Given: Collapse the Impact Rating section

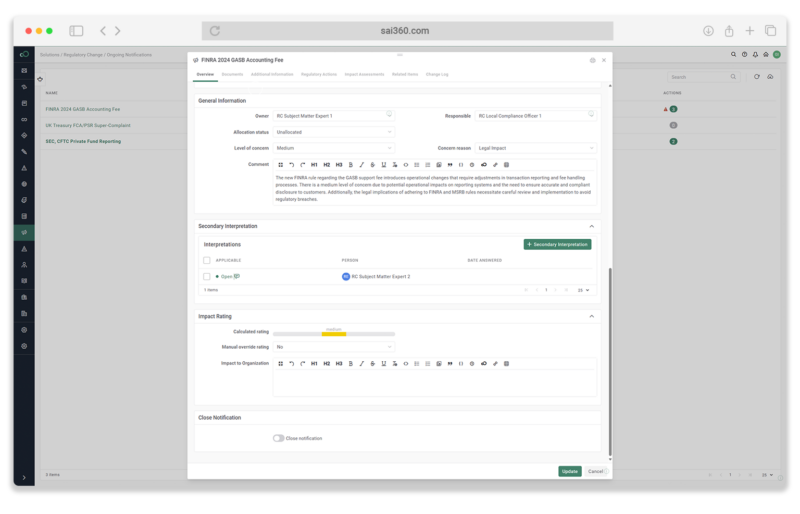Looking at the screenshot, I should [x=591, y=316].
